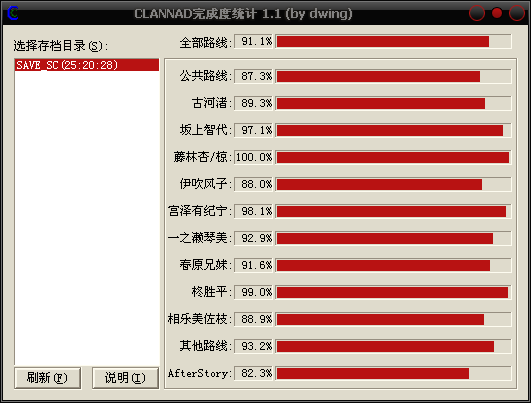Click the 一之濑琴美 route label

click(x=200, y=238)
